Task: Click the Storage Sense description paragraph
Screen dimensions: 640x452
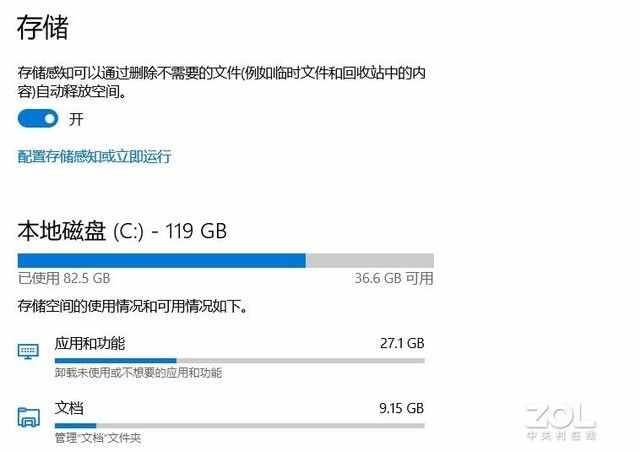Action: click(220, 82)
